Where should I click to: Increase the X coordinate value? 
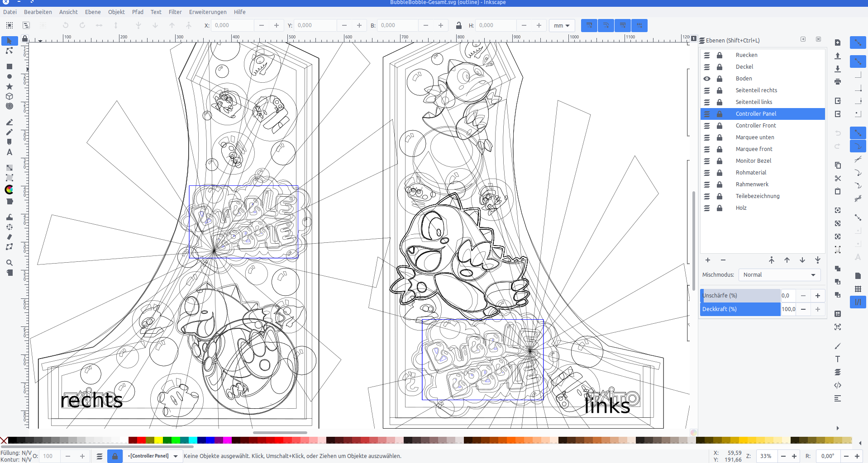tap(277, 25)
